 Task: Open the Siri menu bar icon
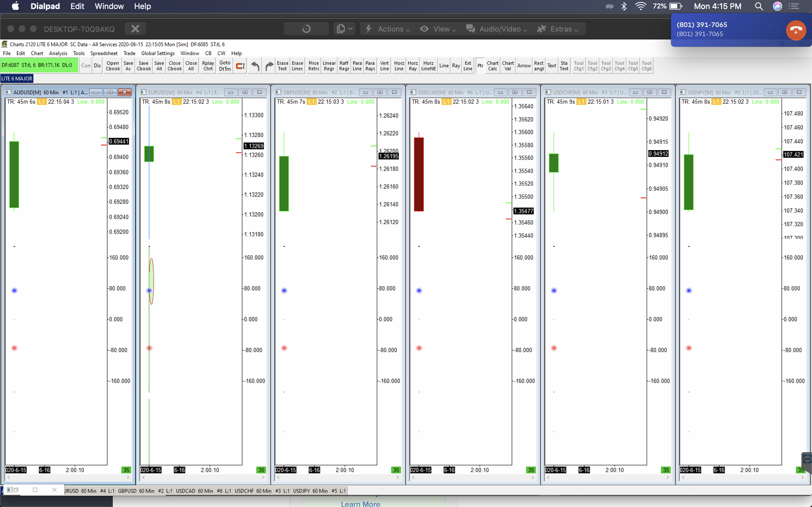pos(777,6)
